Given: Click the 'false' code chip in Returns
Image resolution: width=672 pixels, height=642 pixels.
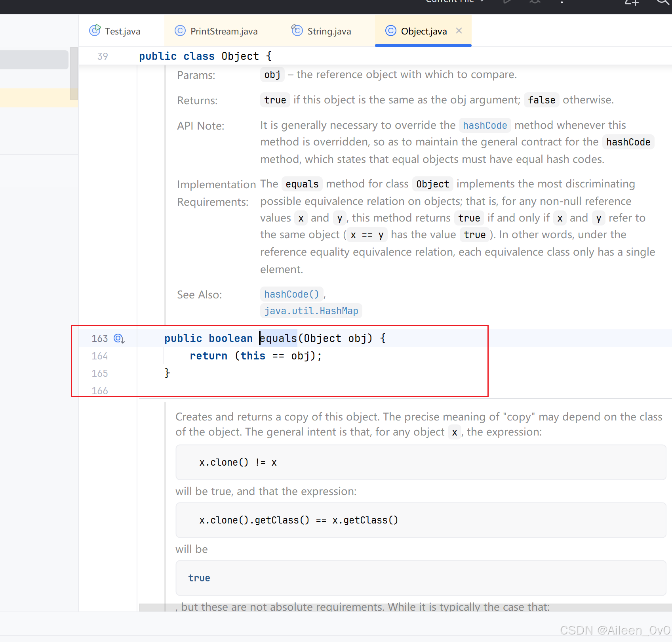Looking at the screenshot, I should click(x=541, y=100).
